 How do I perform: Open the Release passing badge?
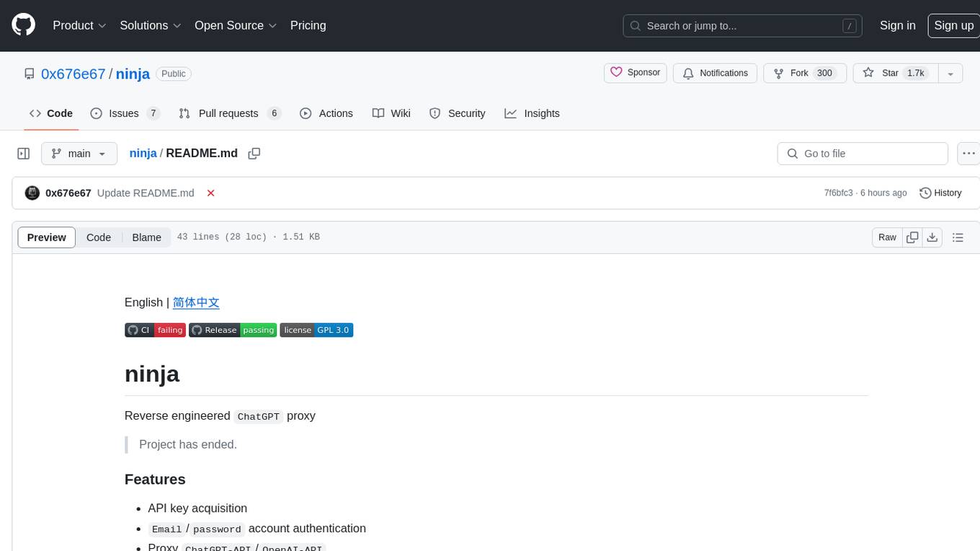[233, 330]
